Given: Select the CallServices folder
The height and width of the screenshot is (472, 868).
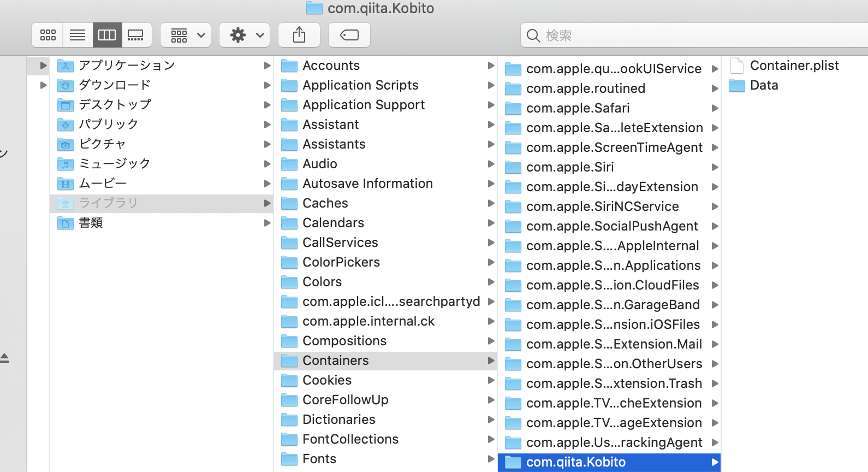Looking at the screenshot, I should 385,243.
